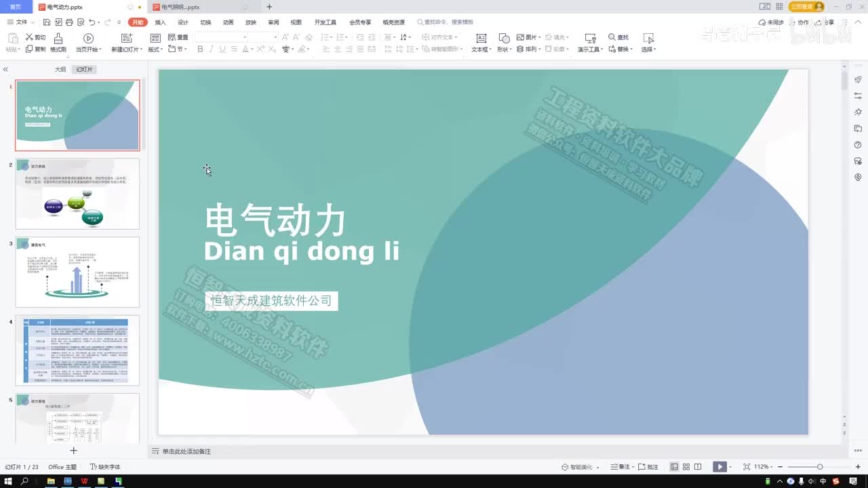Open the Design (设计) ribbon tab
Viewport: 868px width, 488px height.
tap(183, 22)
